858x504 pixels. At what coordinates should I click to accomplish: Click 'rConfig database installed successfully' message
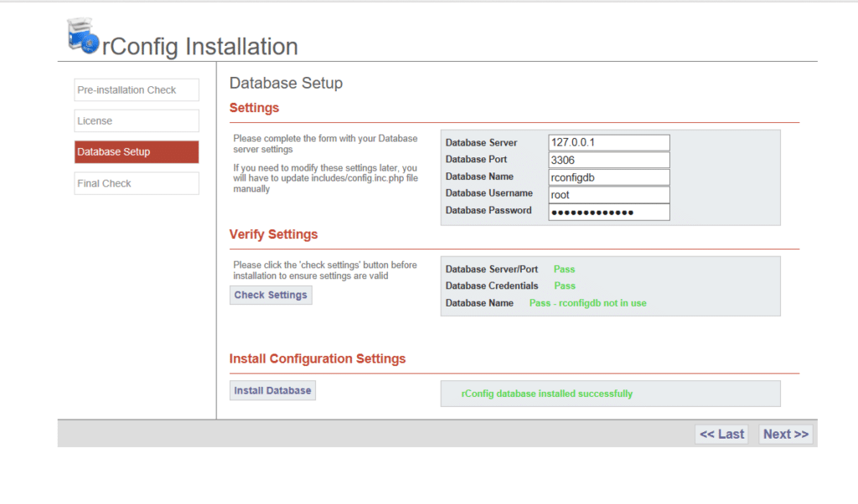point(546,393)
